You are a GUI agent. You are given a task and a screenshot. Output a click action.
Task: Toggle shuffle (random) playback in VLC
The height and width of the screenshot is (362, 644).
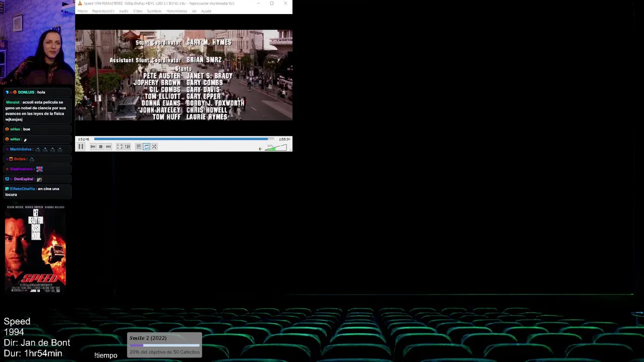pos(154,147)
